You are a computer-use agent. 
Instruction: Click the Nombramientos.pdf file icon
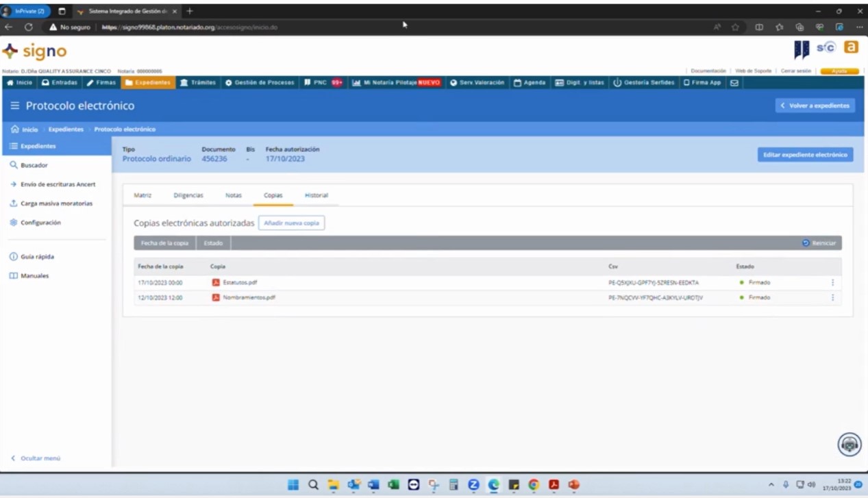click(x=216, y=297)
